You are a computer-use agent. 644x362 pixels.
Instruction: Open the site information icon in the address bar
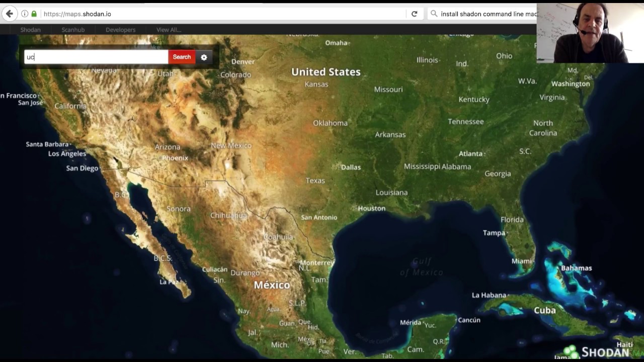[25, 14]
